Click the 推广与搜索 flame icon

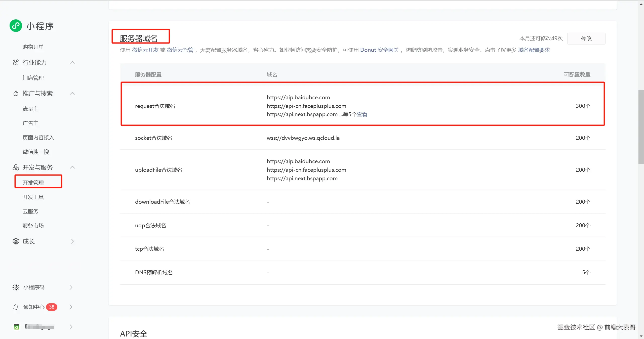[16, 94]
